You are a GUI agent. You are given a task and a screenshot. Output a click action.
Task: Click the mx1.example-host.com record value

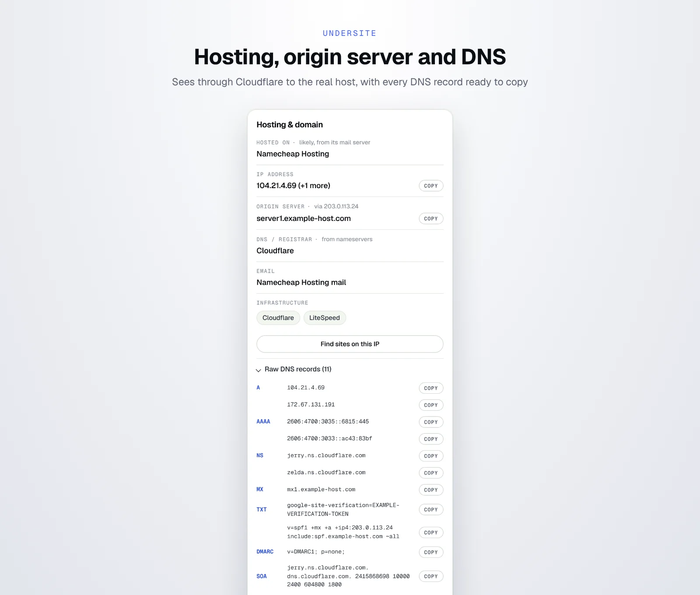point(321,490)
